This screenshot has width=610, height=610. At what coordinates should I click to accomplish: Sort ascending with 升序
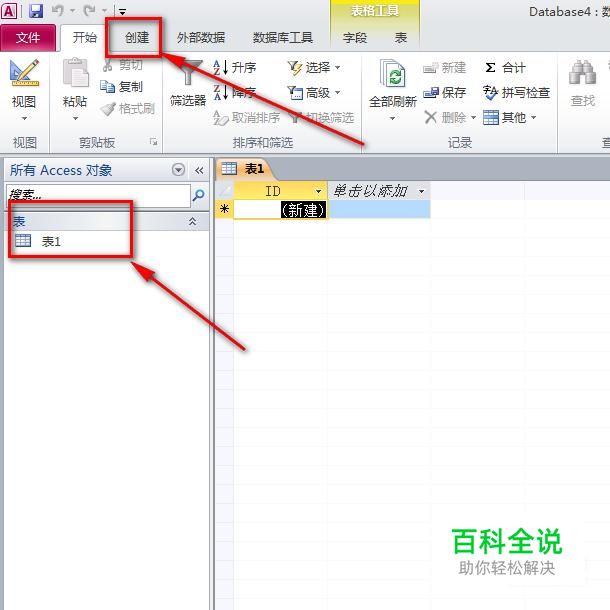pyautogui.click(x=235, y=68)
